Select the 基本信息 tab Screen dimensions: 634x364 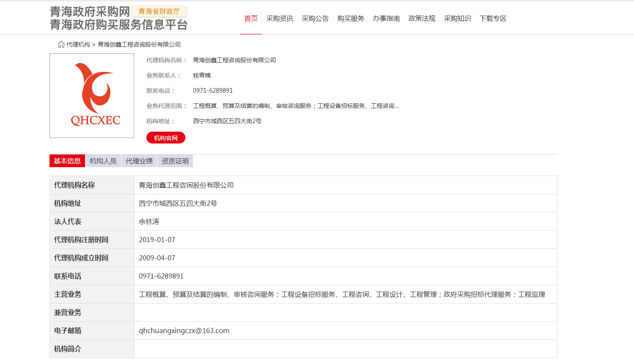pyautogui.click(x=67, y=161)
